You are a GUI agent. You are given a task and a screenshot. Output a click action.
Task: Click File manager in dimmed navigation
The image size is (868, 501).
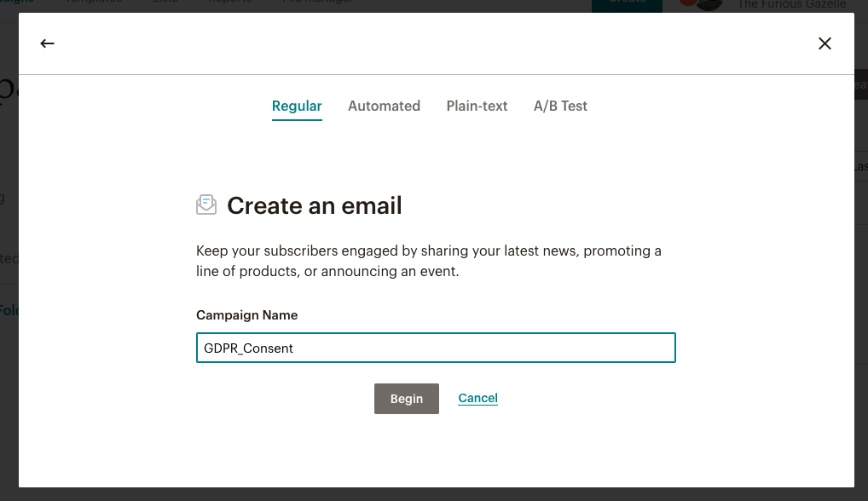pos(317,3)
